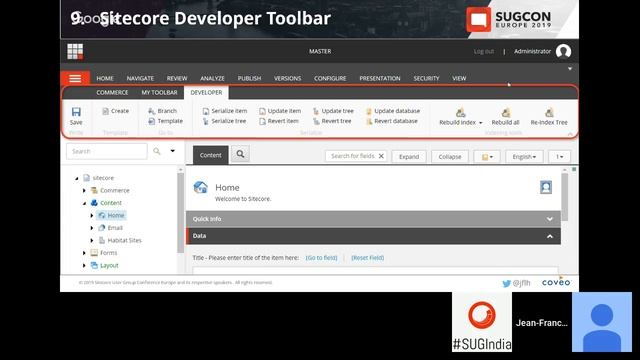Image resolution: width=640 pixels, height=360 pixels.
Task: Expand the Email tree node
Action: 92,228
